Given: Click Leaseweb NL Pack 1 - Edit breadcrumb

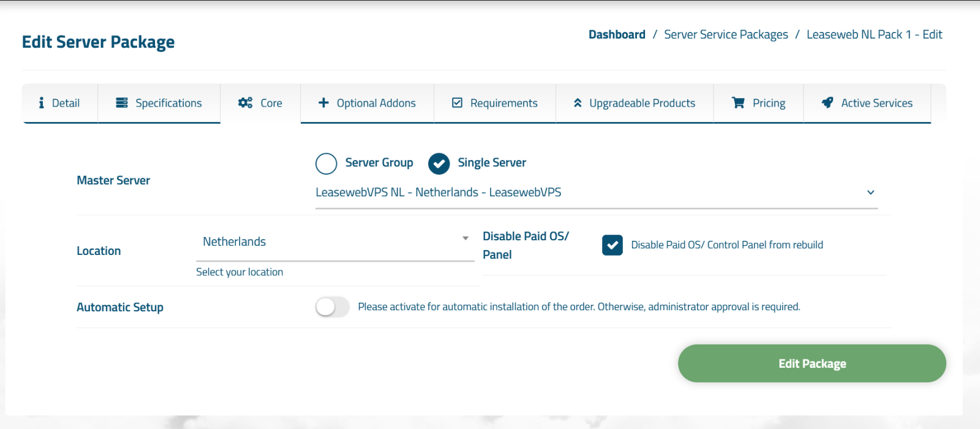Looking at the screenshot, I should click(x=874, y=34).
